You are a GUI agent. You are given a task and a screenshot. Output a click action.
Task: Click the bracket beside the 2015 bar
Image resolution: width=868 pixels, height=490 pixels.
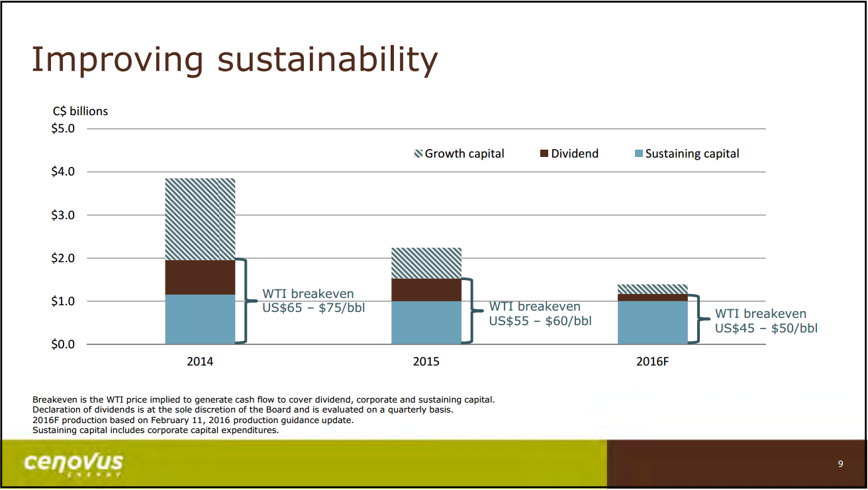472,311
